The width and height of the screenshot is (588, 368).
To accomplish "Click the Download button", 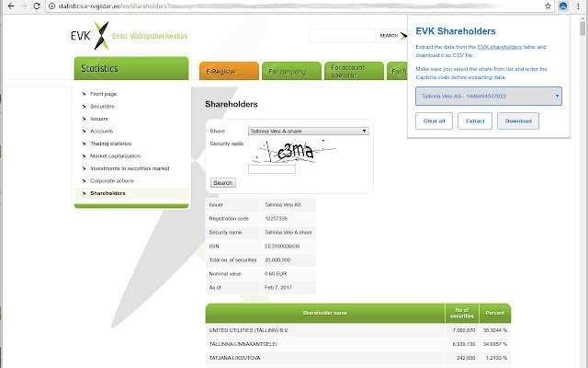I will [518, 121].
